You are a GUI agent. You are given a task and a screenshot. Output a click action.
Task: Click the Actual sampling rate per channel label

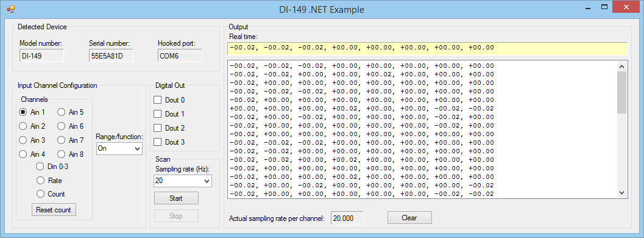tap(277, 218)
